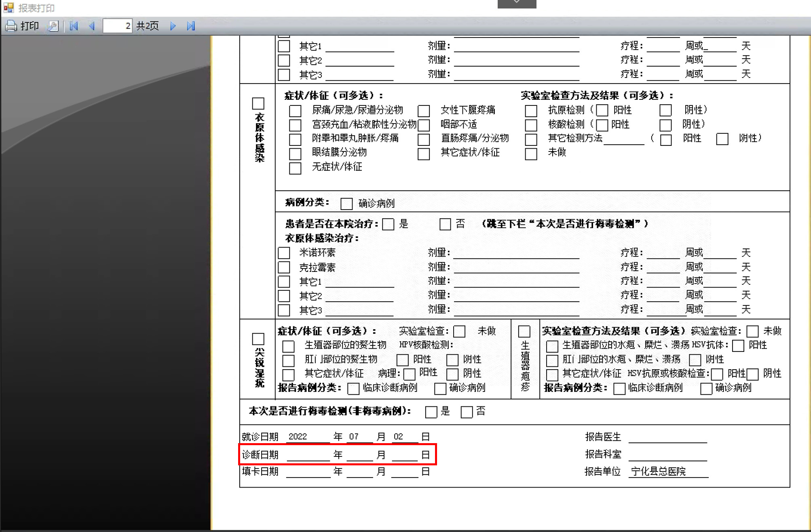The height and width of the screenshot is (532, 811).
Task: Go to next page arrow
Action: pyautogui.click(x=173, y=26)
